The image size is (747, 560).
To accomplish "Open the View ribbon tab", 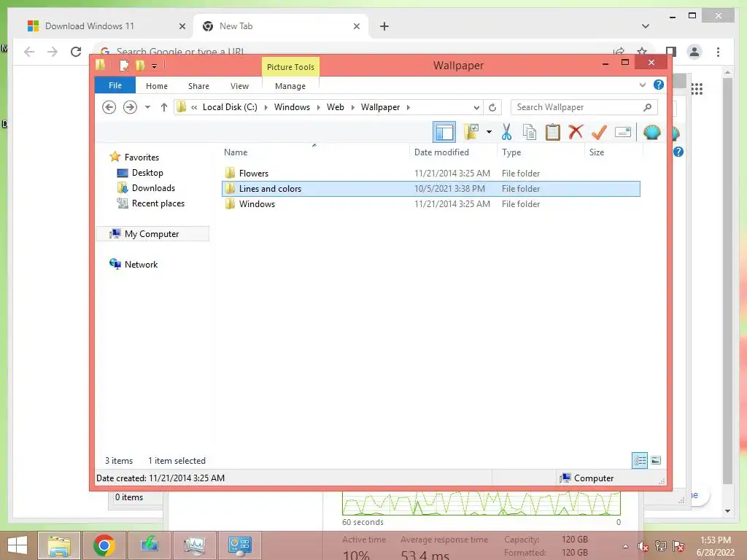I will 239,86.
